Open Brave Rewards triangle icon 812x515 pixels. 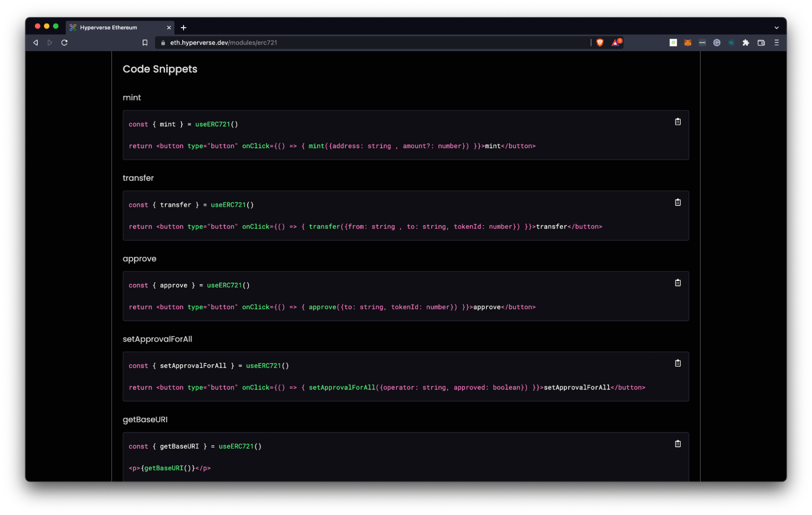(616, 42)
